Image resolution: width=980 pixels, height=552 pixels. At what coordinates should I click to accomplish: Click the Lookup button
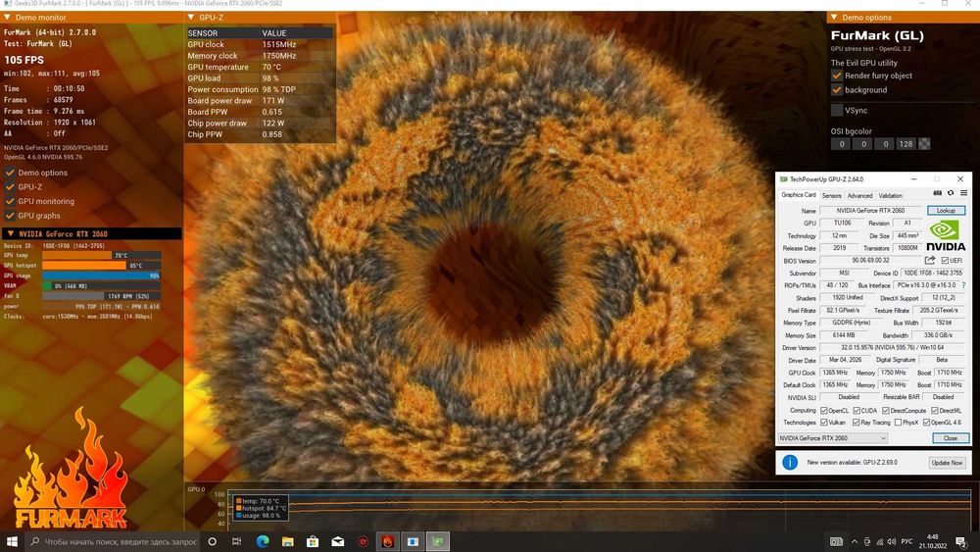[x=946, y=211]
